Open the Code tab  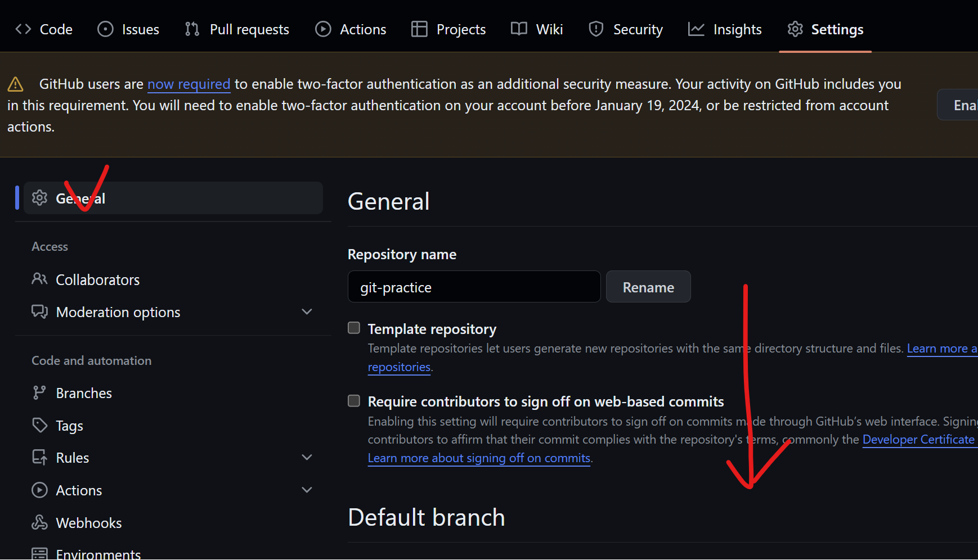click(x=44, y=29)
